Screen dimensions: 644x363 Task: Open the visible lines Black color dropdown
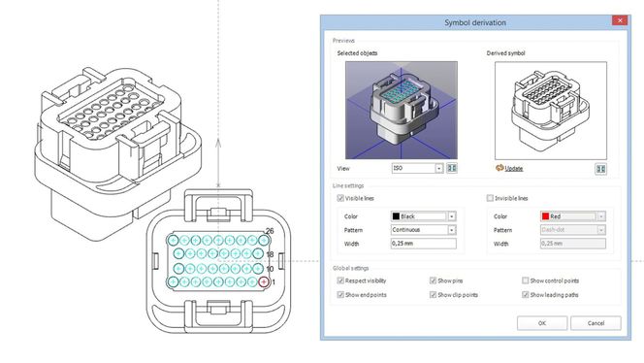tap(424, 216)
